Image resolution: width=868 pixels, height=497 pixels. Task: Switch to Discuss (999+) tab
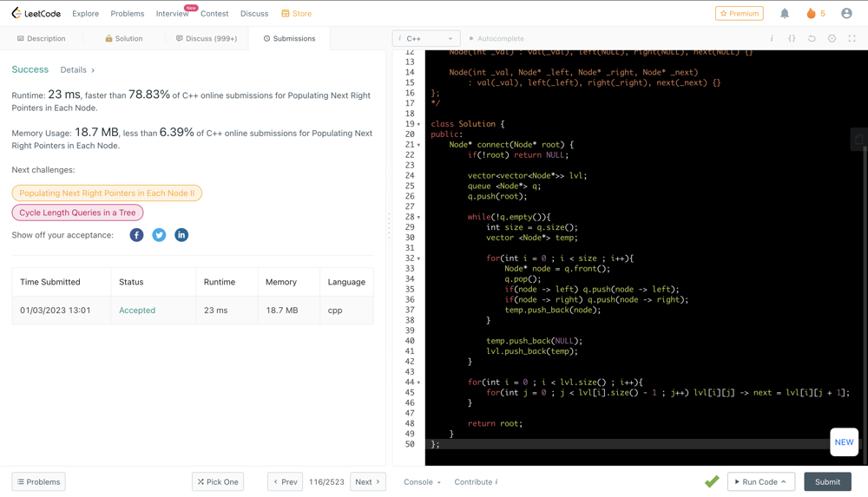[x=207, y=38]
